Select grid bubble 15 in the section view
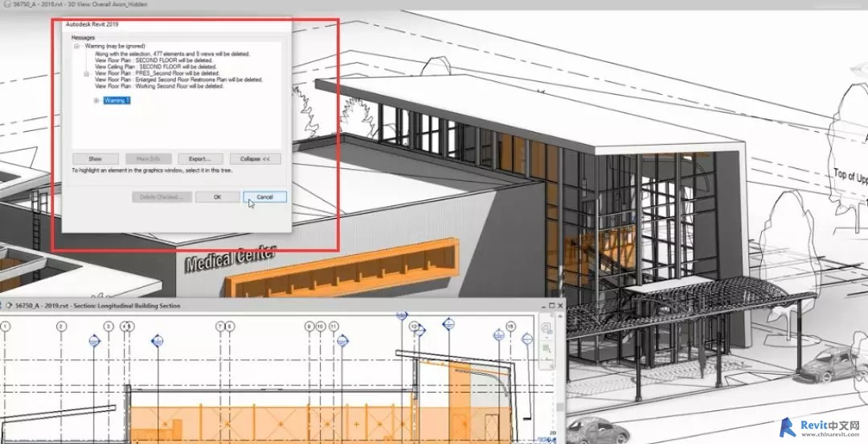Image resolution: width=868 pixels, height=444 pixels. pyautogui.click(x=510, y=327)
